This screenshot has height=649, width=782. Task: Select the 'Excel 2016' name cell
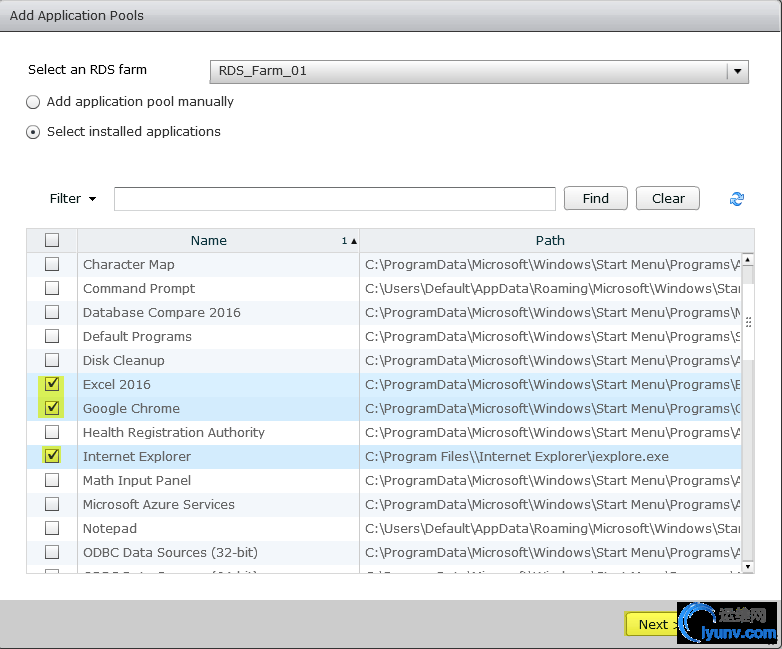coord(218,384)
